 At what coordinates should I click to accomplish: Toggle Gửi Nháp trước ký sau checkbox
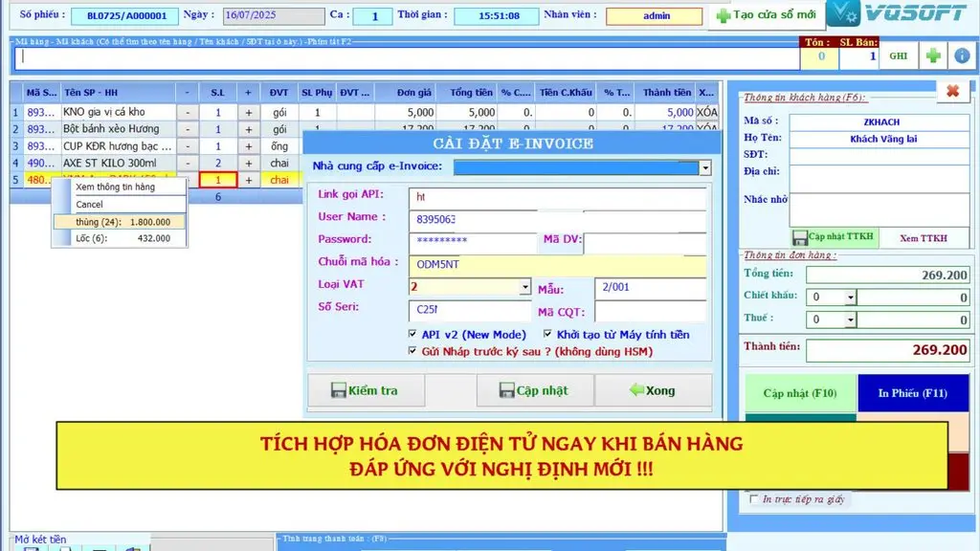(x=412, y=351)
